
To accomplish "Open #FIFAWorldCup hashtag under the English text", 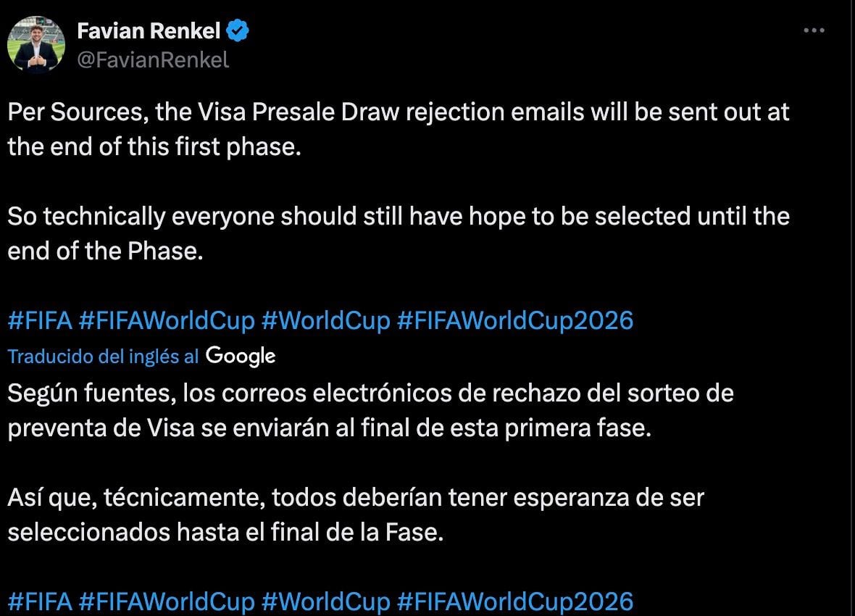I will [166, 320].
